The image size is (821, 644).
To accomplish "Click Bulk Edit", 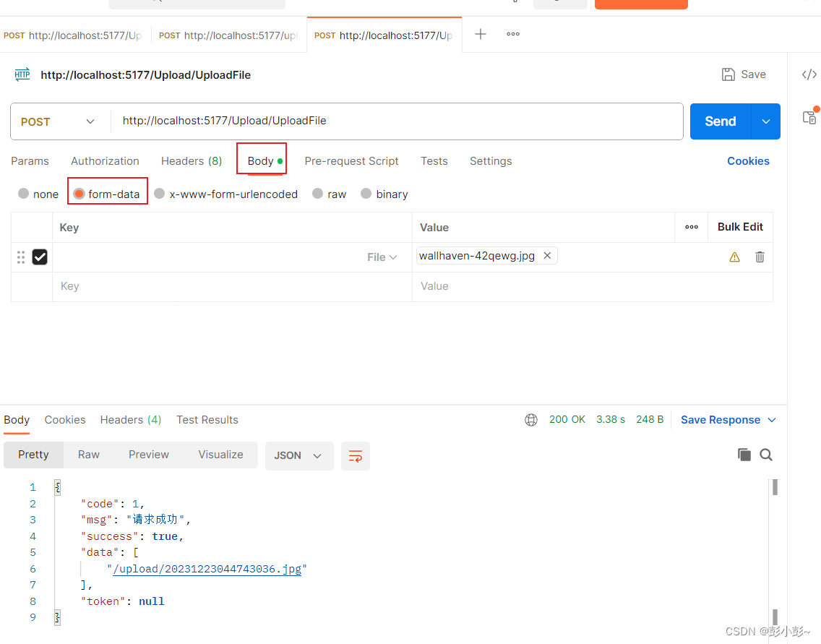I will 740,227.
